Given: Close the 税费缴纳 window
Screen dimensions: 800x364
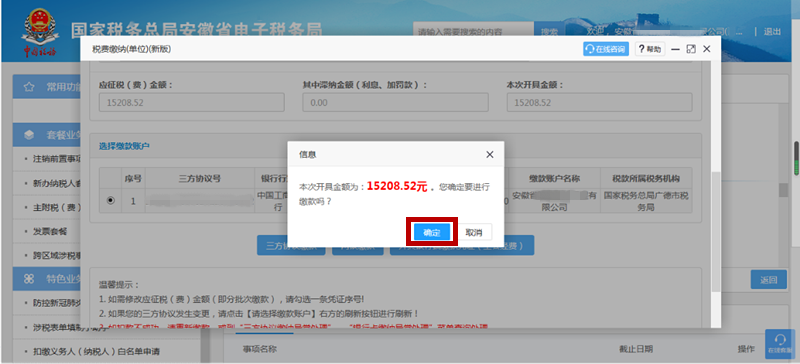Looking at the screenshot, I should click(707, 50).
